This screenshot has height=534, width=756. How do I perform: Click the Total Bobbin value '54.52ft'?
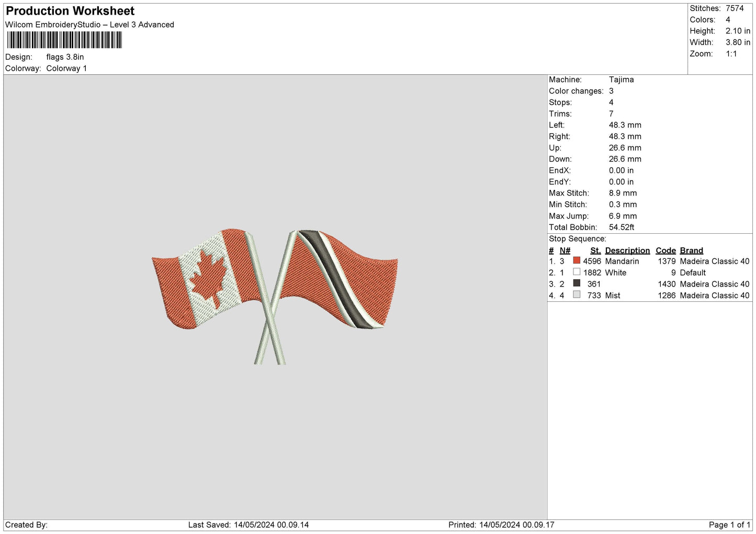pos(622,228)
